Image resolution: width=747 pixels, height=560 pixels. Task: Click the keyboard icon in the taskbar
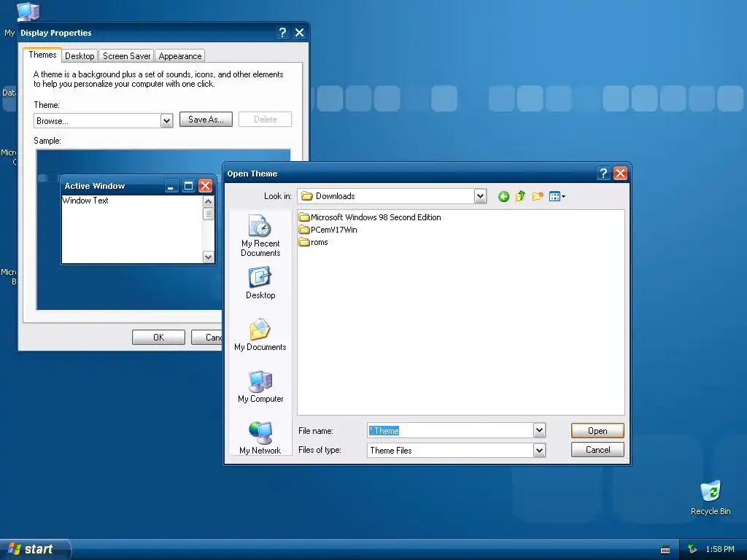coord(665,550)
